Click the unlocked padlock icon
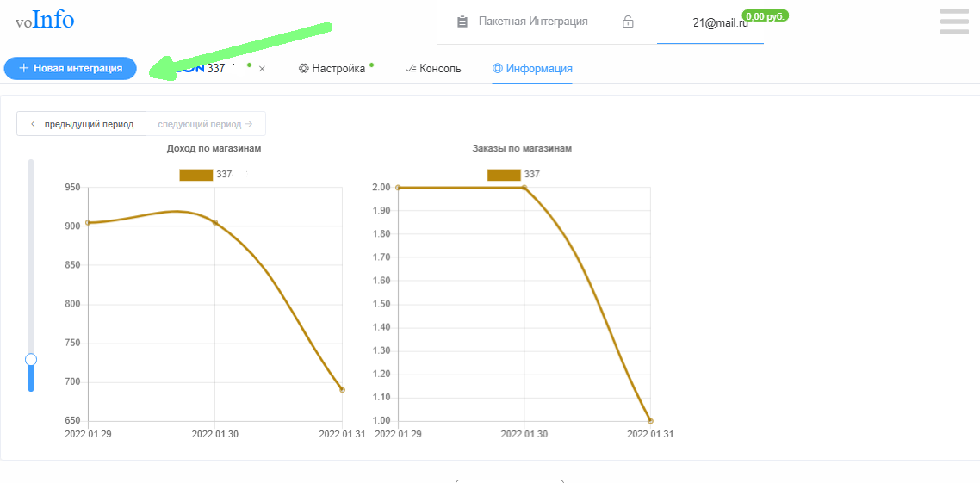The height and width of the screenshot is (483, 980). coord(628,22)
